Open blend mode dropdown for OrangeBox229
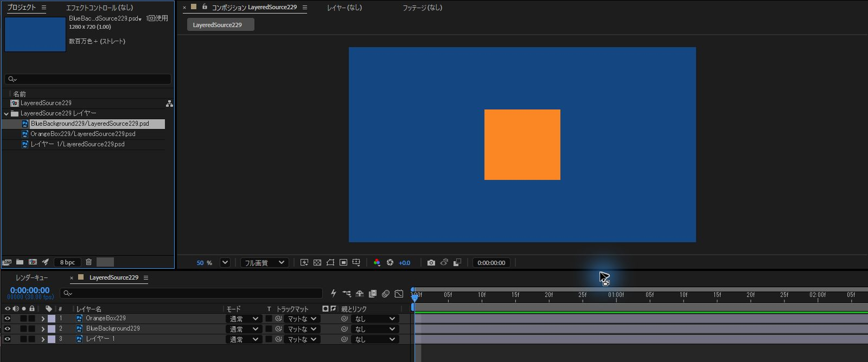The width and height of the screenshot is (868, 362). [x=244, y=319]
